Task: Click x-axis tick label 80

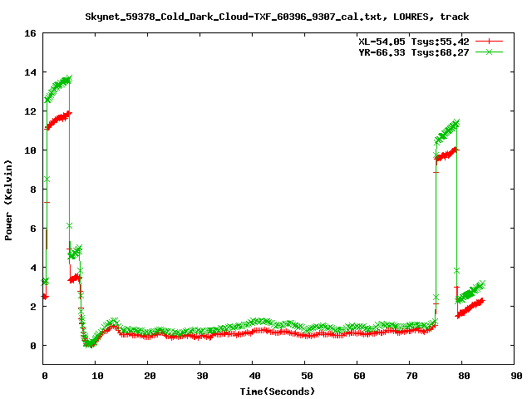Action: (x=464, y=376)
